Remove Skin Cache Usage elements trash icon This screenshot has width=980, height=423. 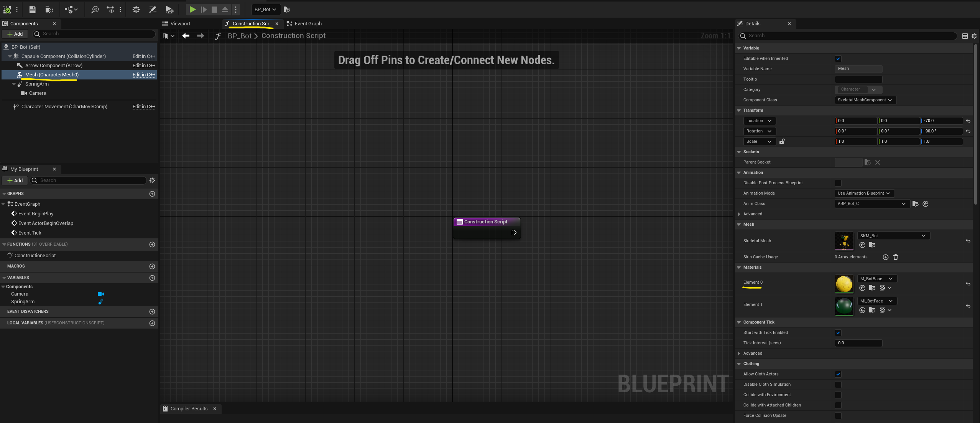[896, 257]
